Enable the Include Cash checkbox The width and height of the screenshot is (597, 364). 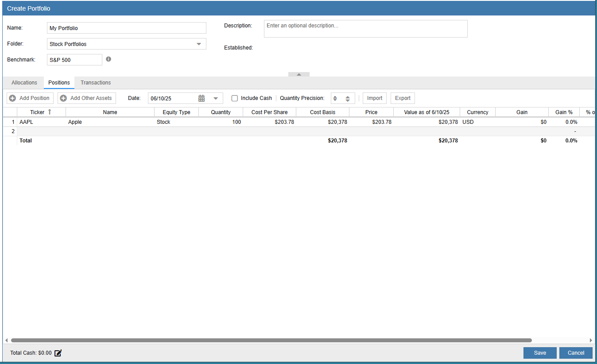(235, 98)
